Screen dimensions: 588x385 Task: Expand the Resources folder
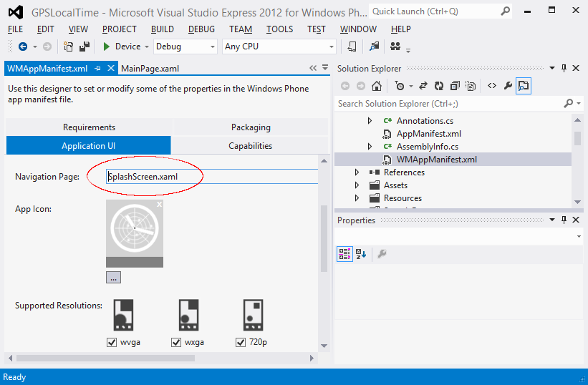pyautogui.click(x=357, y=198)
